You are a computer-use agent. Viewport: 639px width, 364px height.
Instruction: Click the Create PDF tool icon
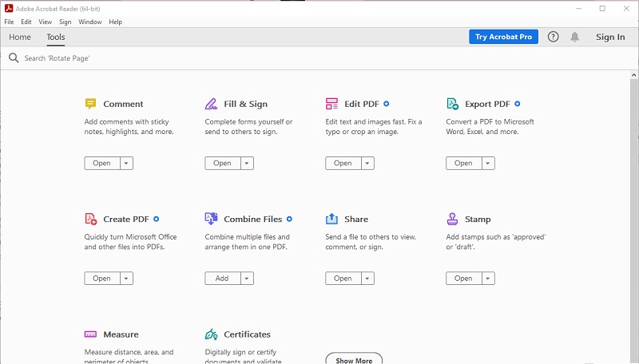[x=91, y=219]
